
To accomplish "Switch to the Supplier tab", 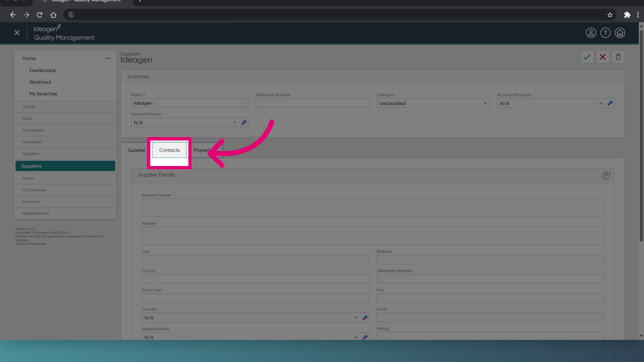I will (x=137, y=150).
